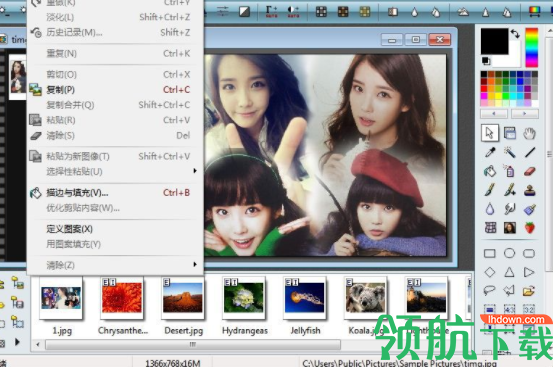Expand the 选择性粘贴(U) submenu arrow

pyautogui.click(x=195, y=171)
